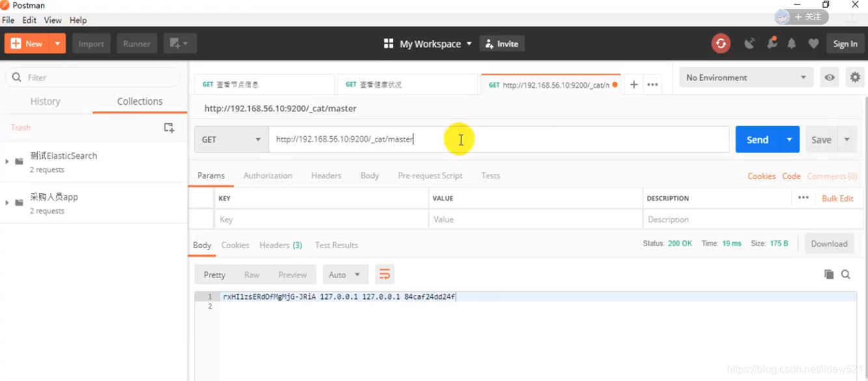Click the Save button
Image resolution: width=868 pixels, height=381 pixels.
coord(821,139)
